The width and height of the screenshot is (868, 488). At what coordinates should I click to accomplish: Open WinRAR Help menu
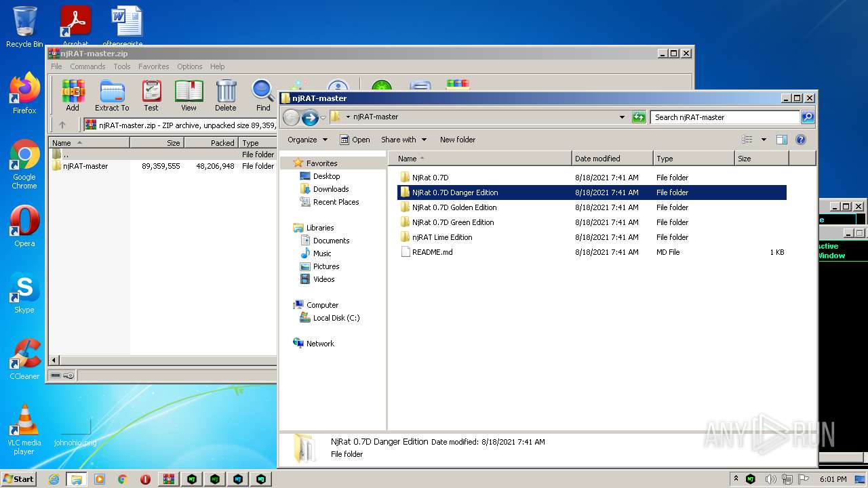coord(217,66)
